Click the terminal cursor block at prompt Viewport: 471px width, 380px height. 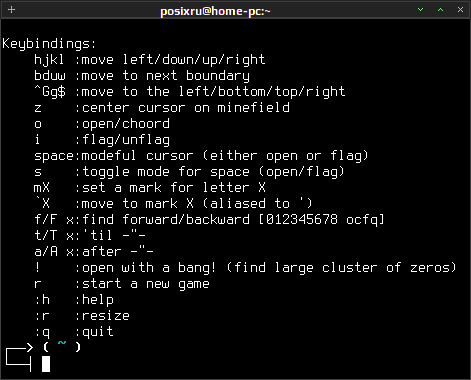click(46, 364)
